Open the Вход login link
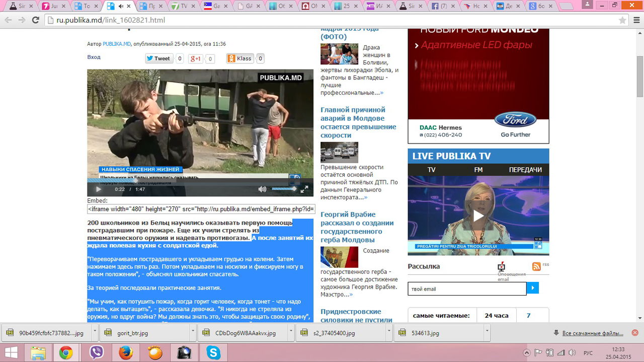The height and width of the screenshot is (362, 644). coord(94,57)
